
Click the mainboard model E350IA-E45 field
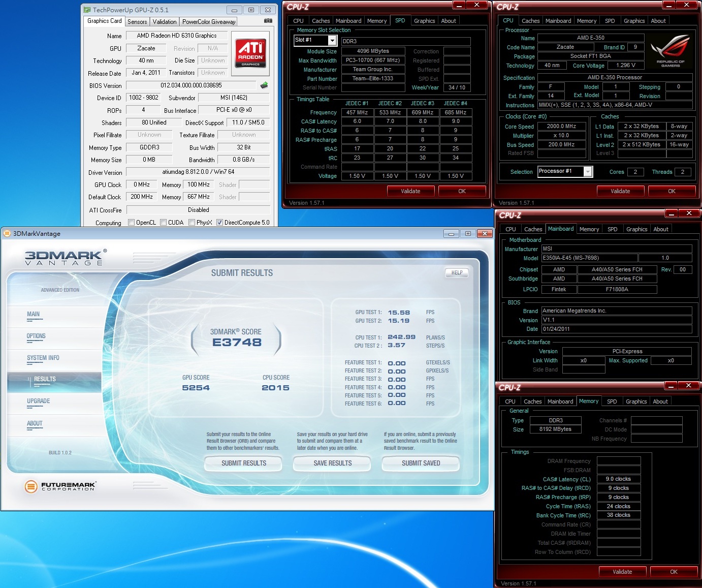[589, 258]
